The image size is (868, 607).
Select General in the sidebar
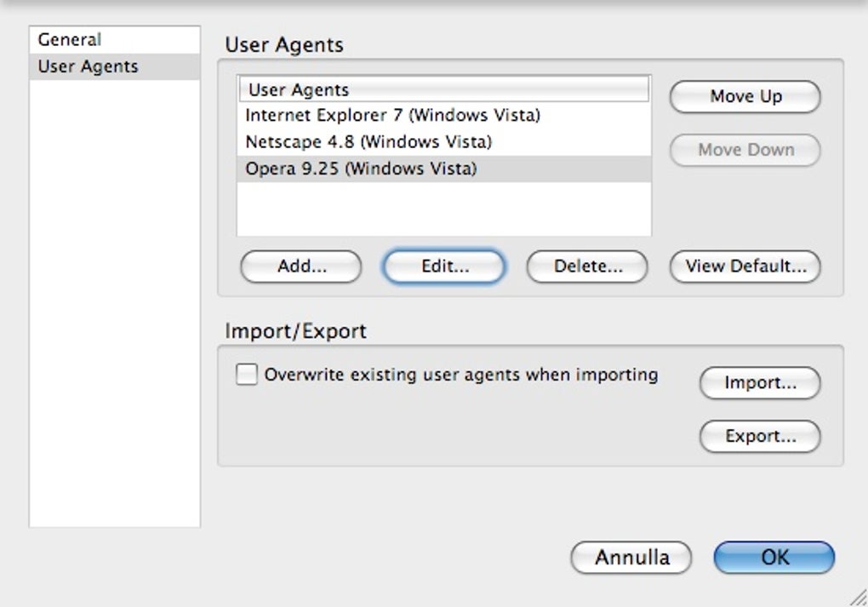pos(70,40)
